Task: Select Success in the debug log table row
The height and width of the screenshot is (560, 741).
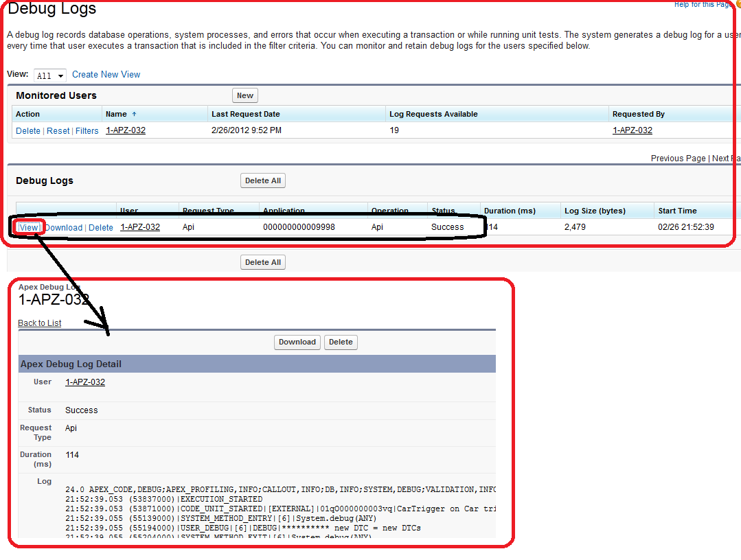Action: 448,227
